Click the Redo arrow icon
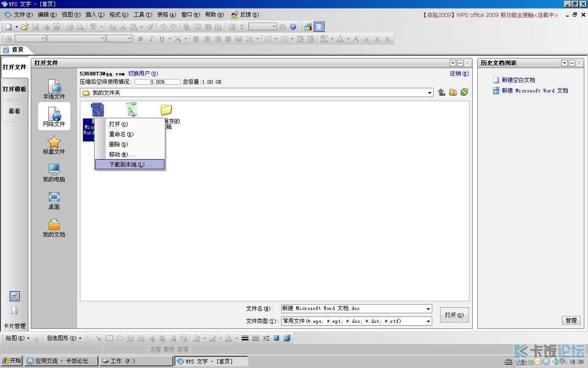 pyautogui.click(x=174, y=27)
